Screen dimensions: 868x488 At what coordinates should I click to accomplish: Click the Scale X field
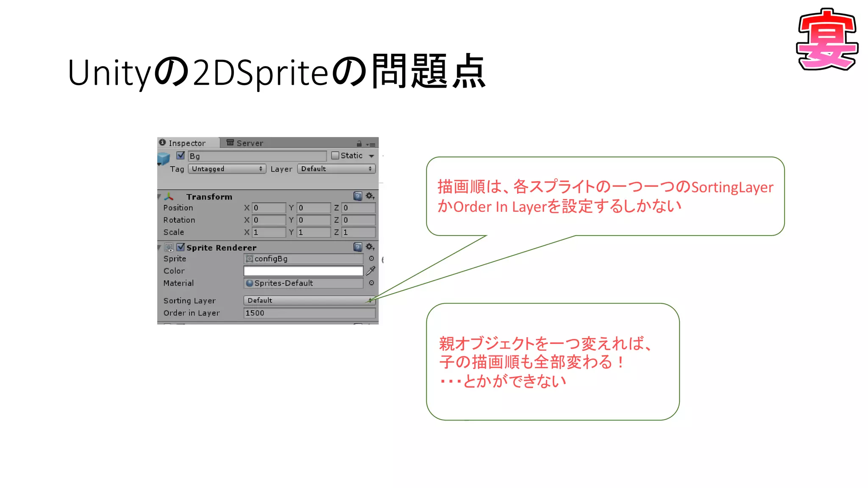pyautogui.click(x=269, y=232)
